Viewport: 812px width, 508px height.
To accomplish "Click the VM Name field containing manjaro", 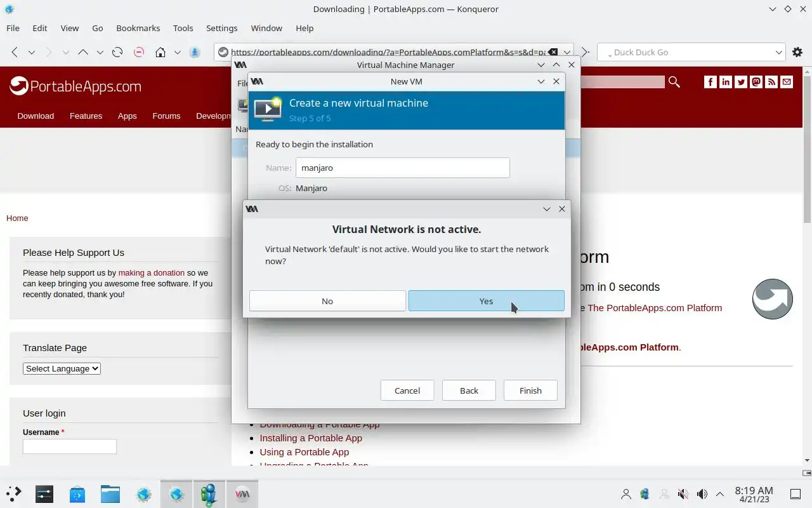I will click(x=403, y=168).
